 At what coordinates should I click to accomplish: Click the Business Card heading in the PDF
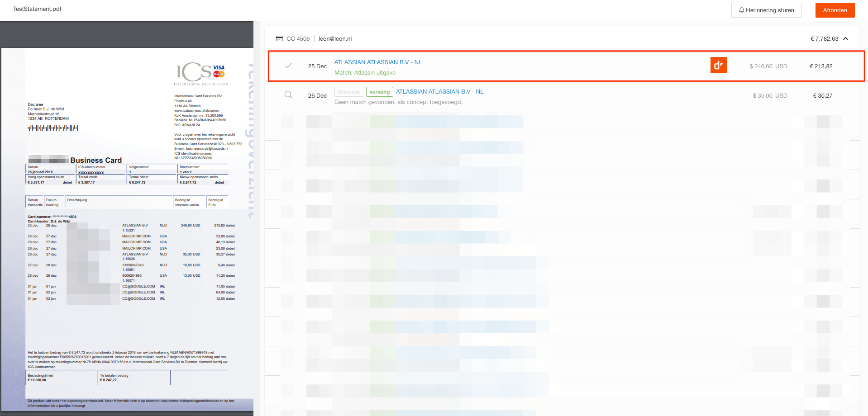(96, 160)
